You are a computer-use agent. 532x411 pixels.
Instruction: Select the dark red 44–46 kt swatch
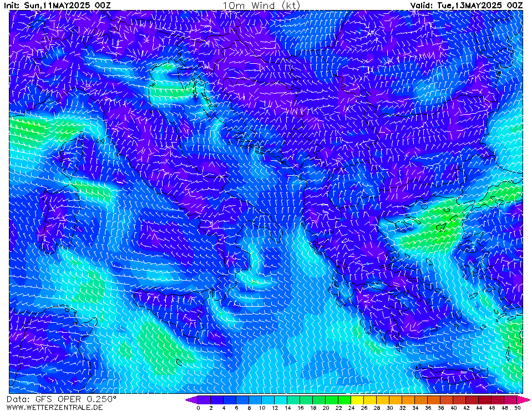tap(485, 400)
